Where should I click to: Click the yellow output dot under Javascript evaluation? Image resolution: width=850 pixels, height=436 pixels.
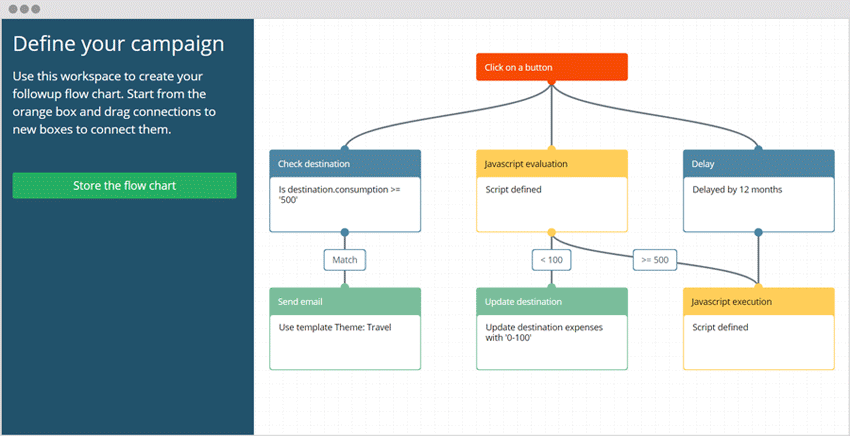pyautogui.click(x=551, y=232)
